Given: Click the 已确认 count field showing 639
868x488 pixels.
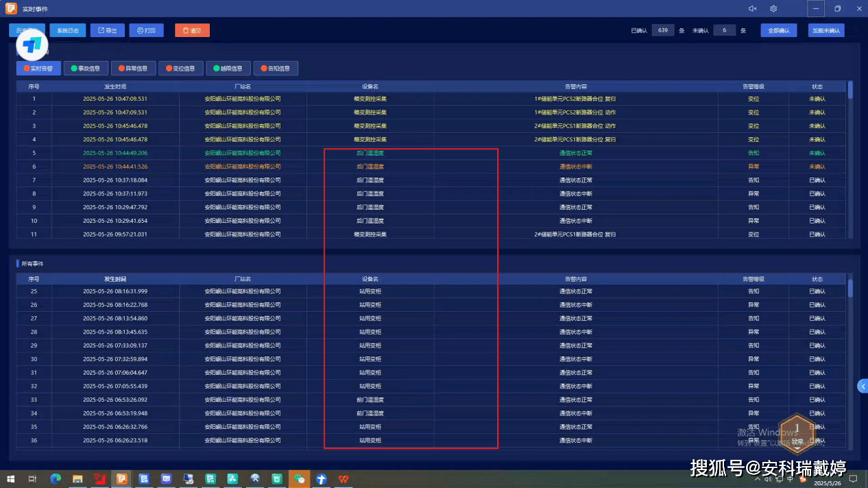Looking at the screenshot, I should [662, 30].
